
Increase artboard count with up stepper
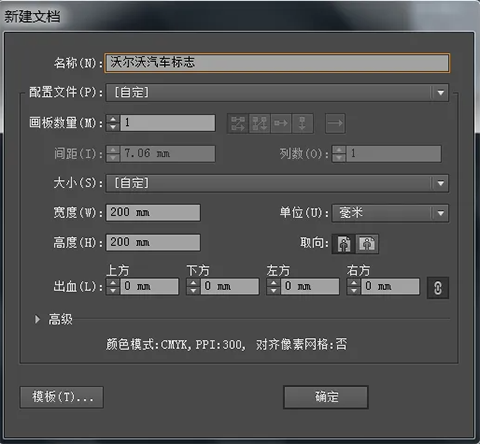click(x=113, y=119)
